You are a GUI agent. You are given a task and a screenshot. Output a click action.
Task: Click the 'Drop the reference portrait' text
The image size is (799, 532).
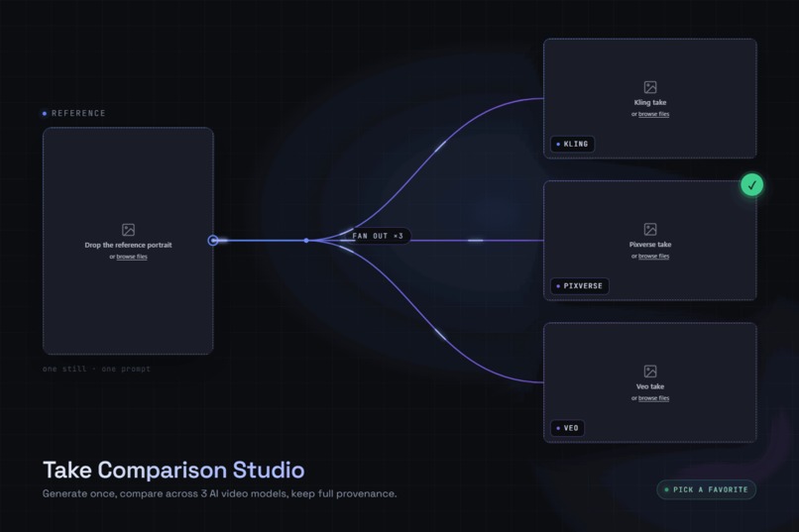[x=129, y=245]
